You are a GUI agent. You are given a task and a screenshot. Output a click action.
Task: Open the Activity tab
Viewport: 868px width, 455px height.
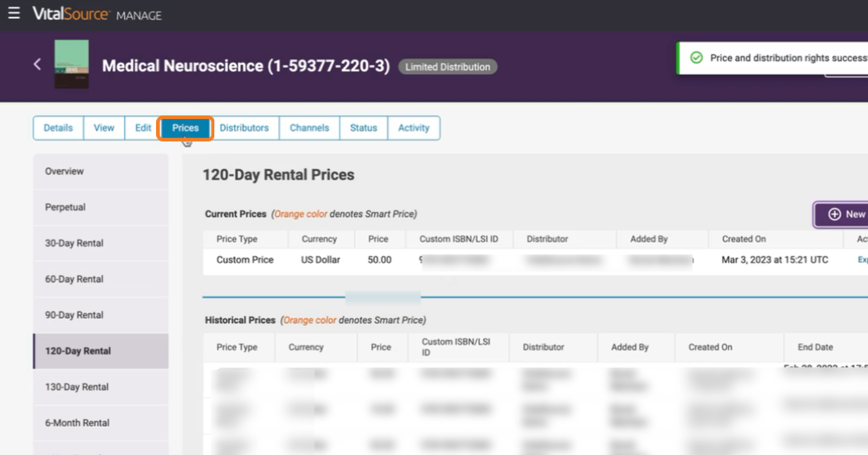pos(413,128)
